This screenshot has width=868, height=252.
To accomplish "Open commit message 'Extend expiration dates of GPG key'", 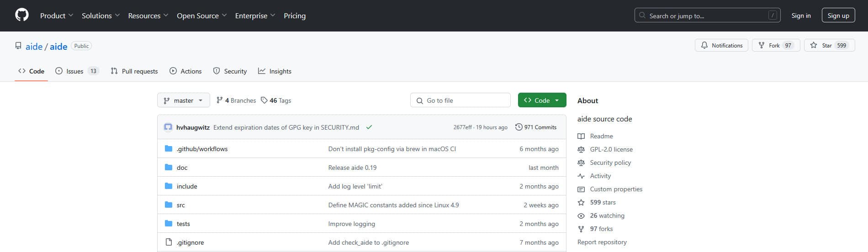I will [x=286, y=127].
